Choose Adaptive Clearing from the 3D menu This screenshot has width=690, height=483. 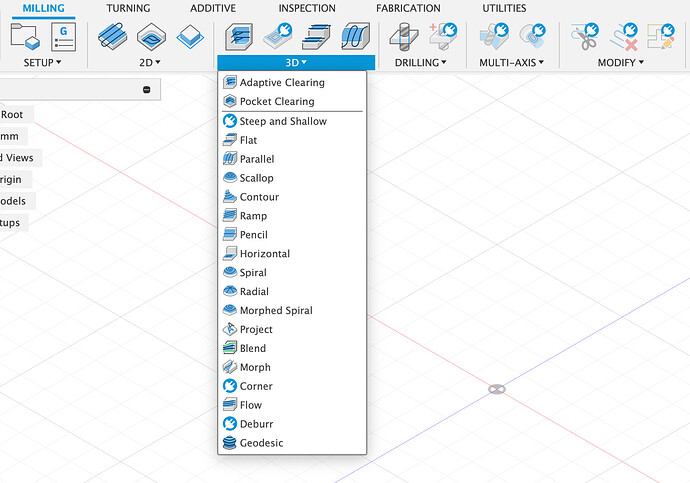(x=292, y=83)
